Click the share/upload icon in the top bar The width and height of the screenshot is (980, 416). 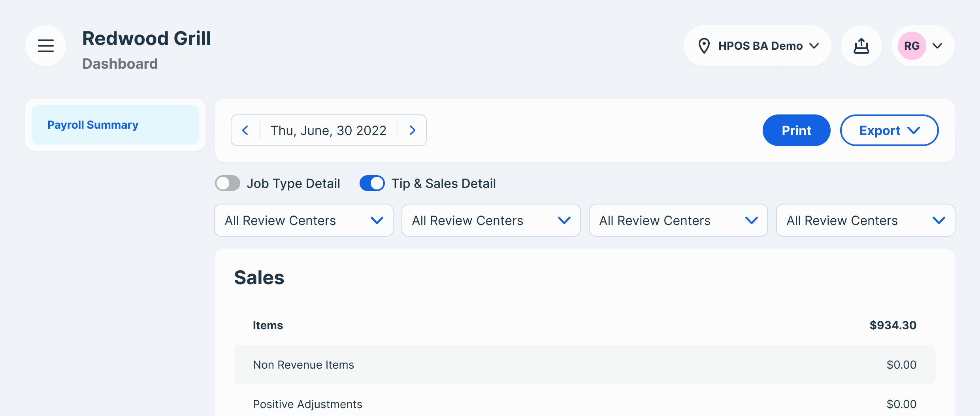(x=862, y=45)
